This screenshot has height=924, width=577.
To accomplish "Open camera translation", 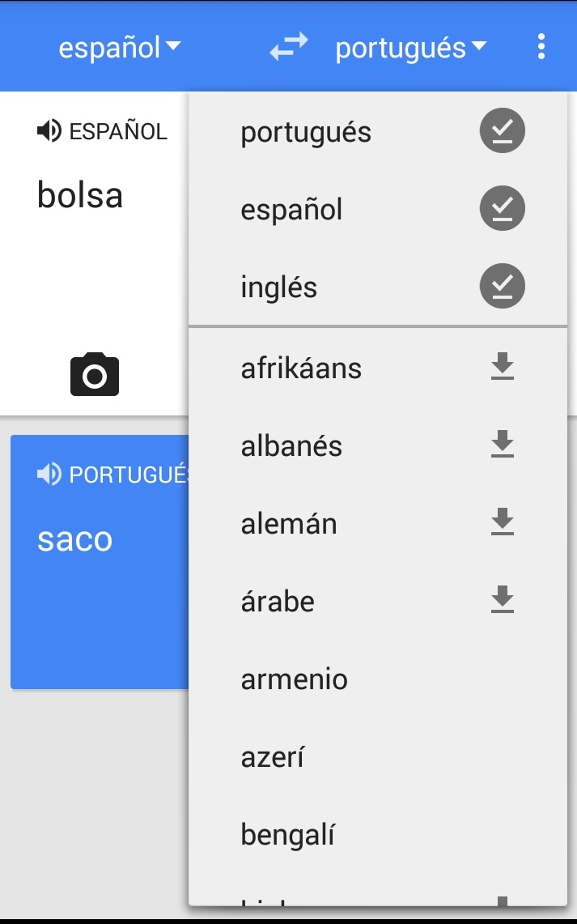I will coord(95,374).
